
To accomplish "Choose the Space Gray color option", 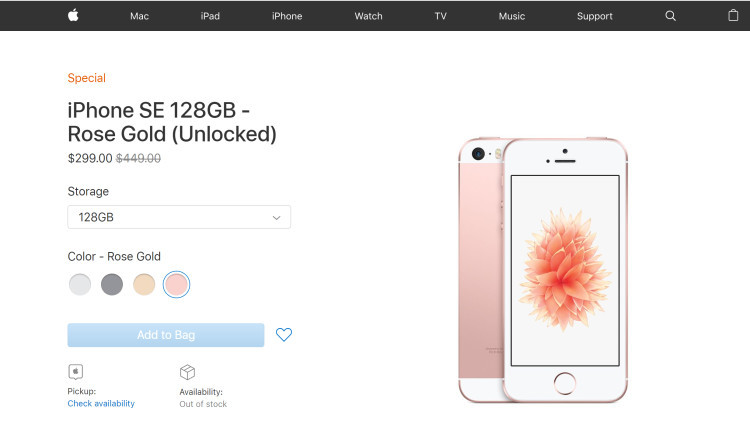I will 112,284.
